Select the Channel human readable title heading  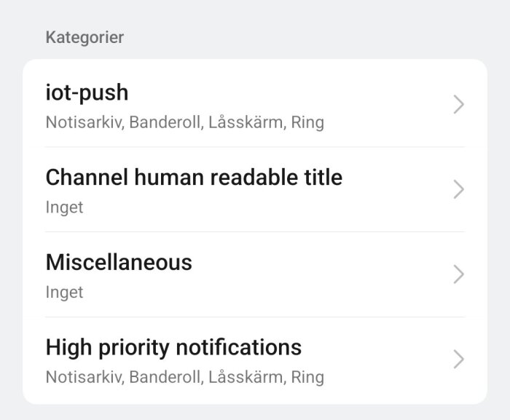pos(194,178)
